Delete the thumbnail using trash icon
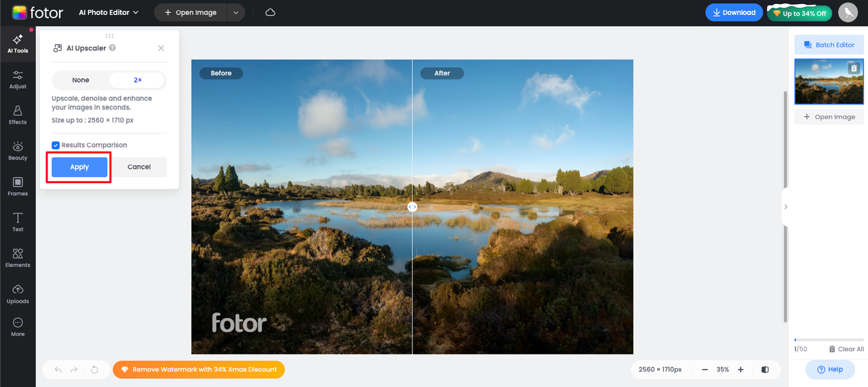 pos(854,68)
